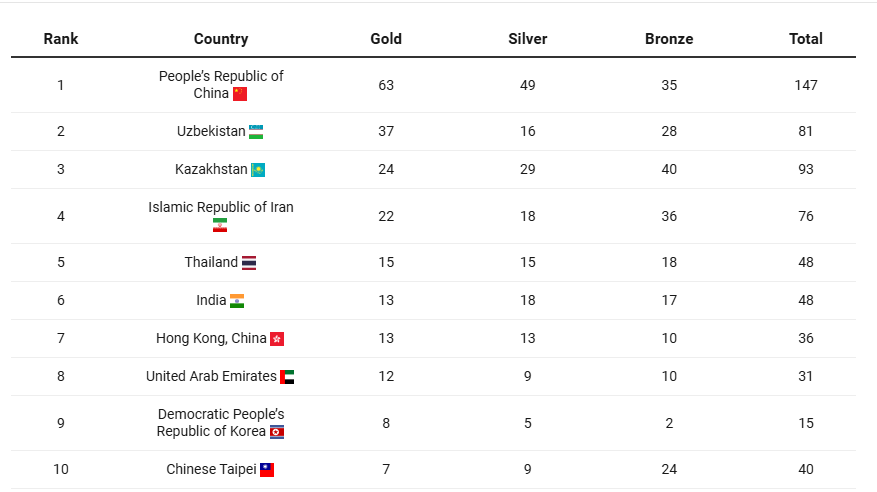The height and width of the screenshot is (492, 877).
Task: Click the United Arab Emirates flag icon
Action: (287, 377)
